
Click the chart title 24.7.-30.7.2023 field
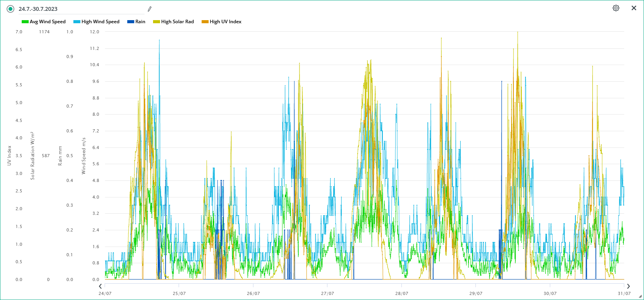tap(77, 9)
